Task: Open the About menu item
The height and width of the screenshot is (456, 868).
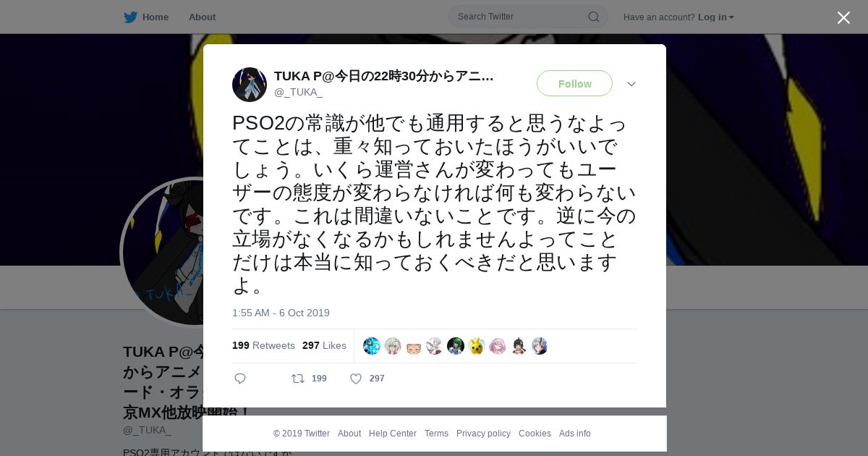Action: pos(202,17)
